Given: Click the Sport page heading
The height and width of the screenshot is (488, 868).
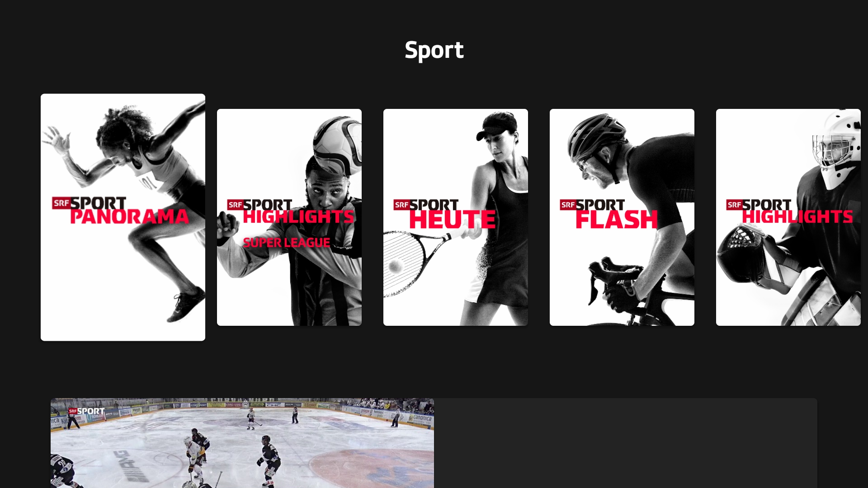Looking at the screenshot, I should point(434,50).
